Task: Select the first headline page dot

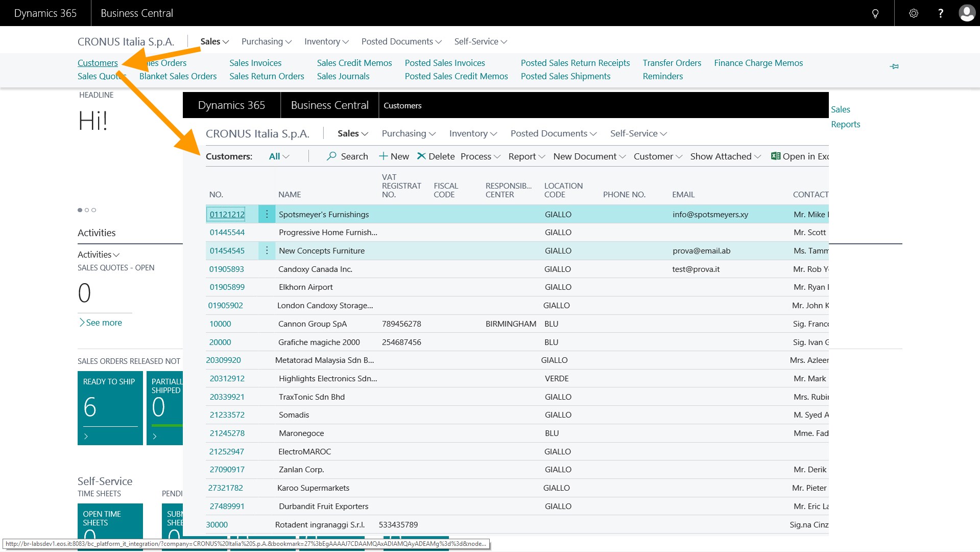Action: point(80,210)
